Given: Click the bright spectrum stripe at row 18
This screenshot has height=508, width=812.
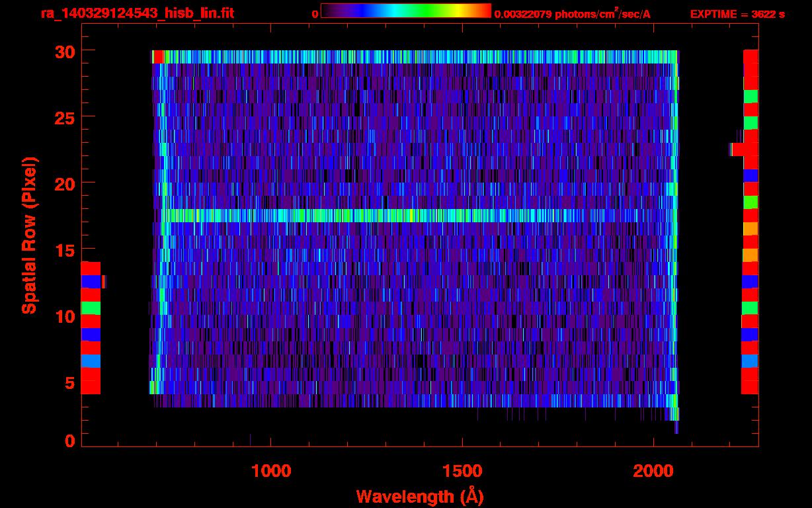Looking at the screenshot, I should [420, 216].
